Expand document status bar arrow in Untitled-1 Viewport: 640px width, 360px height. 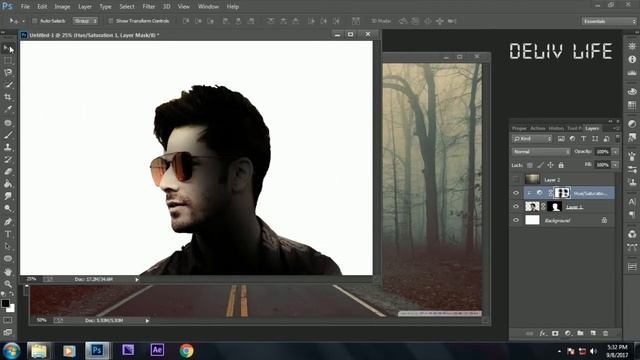tap(137, 279)
